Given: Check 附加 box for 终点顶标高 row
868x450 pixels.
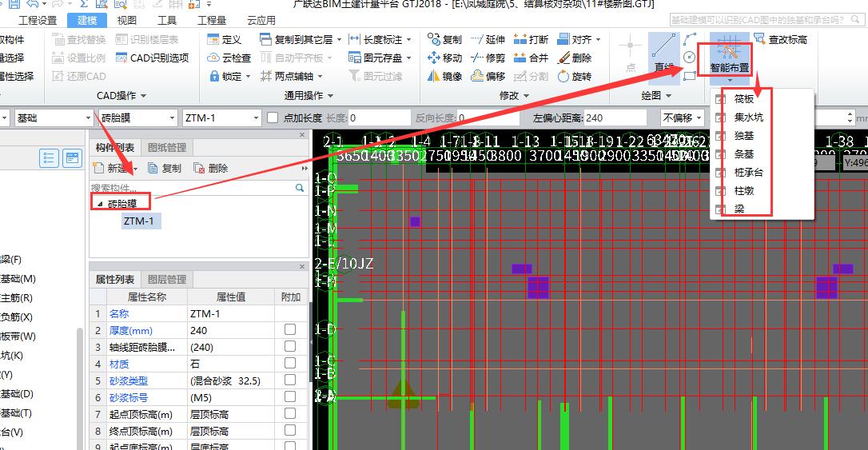Looking at the screenshot, I should point(290,431).
